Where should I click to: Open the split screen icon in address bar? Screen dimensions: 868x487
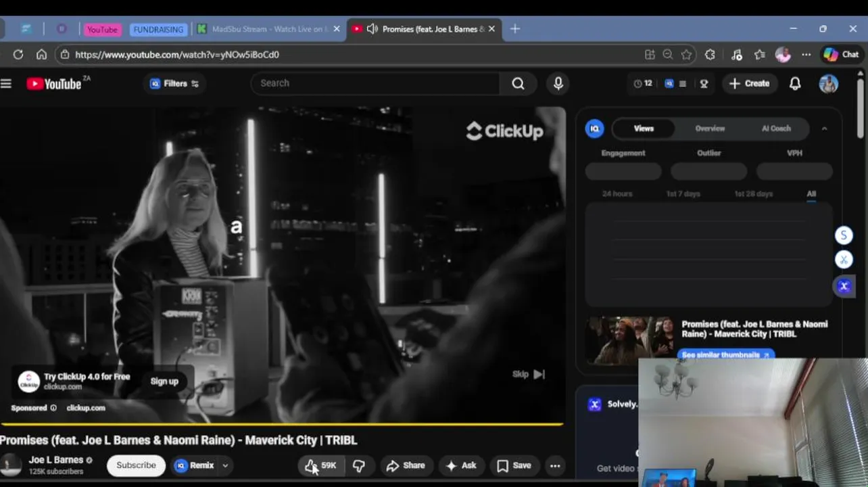(x=650, y=54)
